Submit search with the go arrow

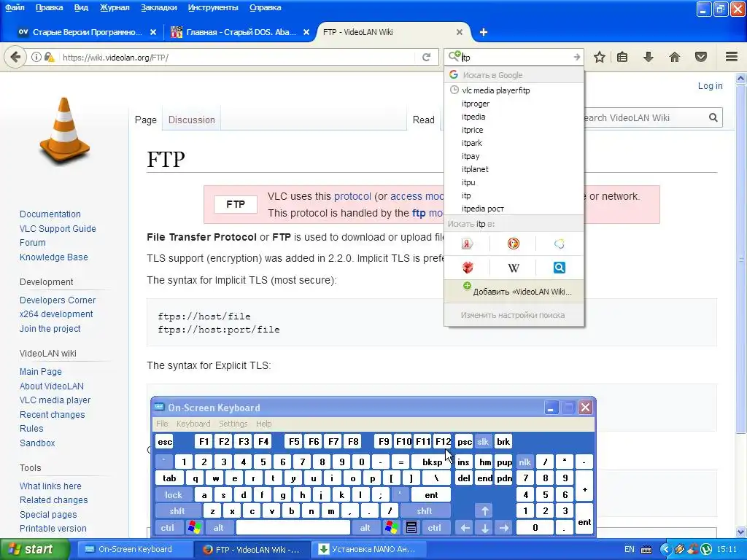[576, 57]
